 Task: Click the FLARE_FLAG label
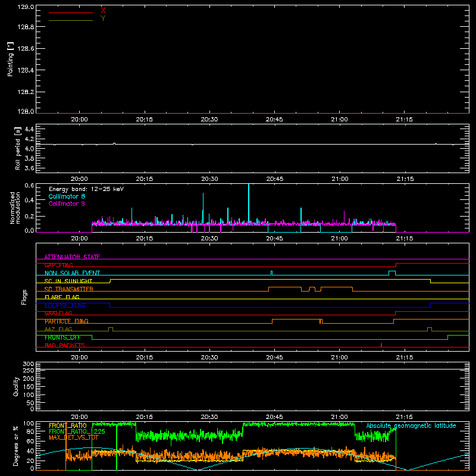click(62, 297)
